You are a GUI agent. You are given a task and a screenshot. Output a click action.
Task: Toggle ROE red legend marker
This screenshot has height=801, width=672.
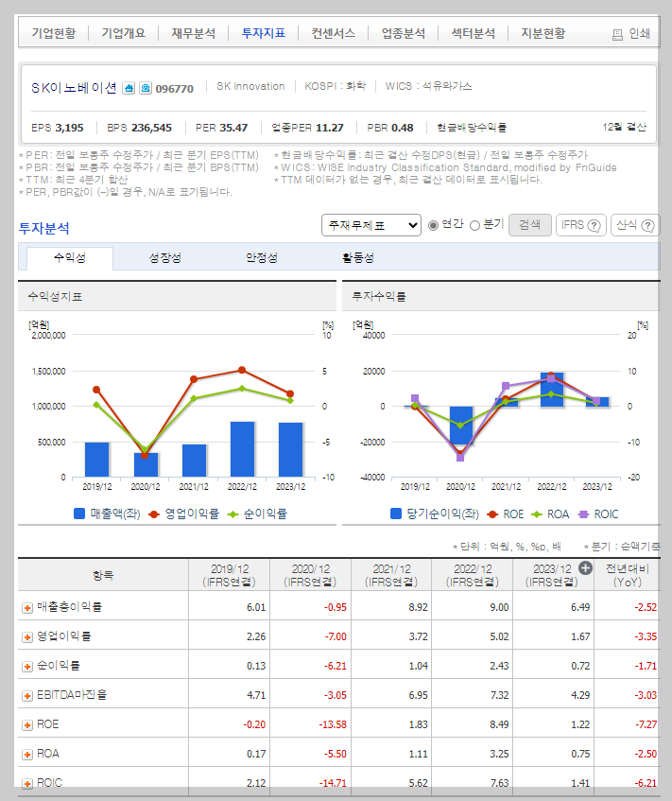tap(492, 514)
